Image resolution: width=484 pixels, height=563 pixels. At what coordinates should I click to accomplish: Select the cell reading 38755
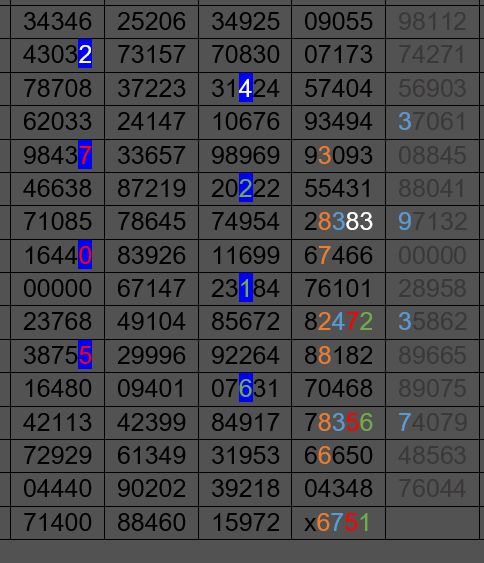click(57, 355)
